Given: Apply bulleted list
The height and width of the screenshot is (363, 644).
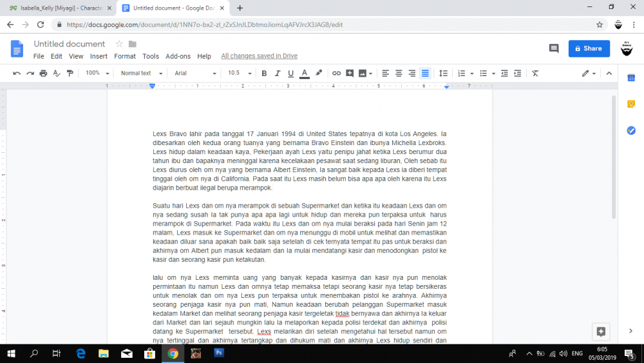Looking at the screenshot, I should pos(484,73).
